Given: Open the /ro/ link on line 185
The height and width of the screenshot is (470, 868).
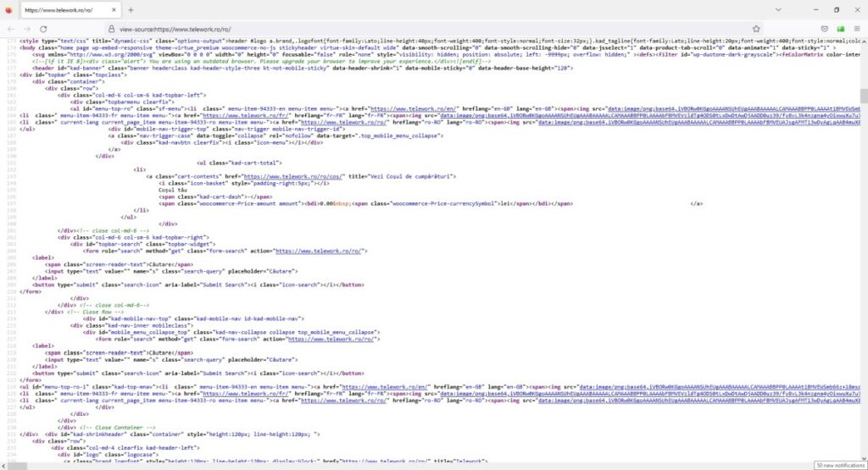Looking at the screenshot, I should pos(344,122).
